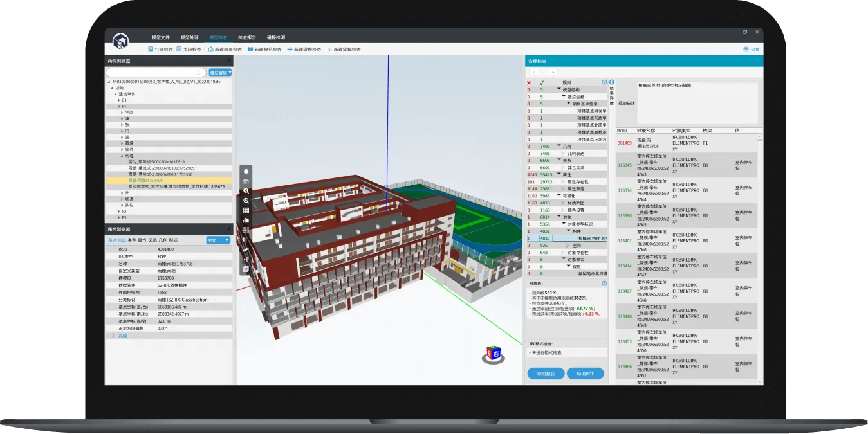Click the 导出报告 button
This screenshot has height=434, width=868.
click(546, 374)
